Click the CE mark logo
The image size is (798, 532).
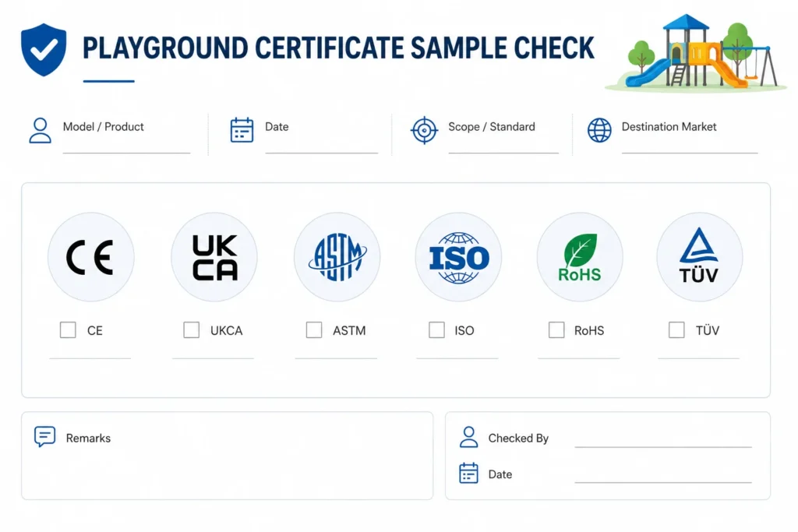91,257
